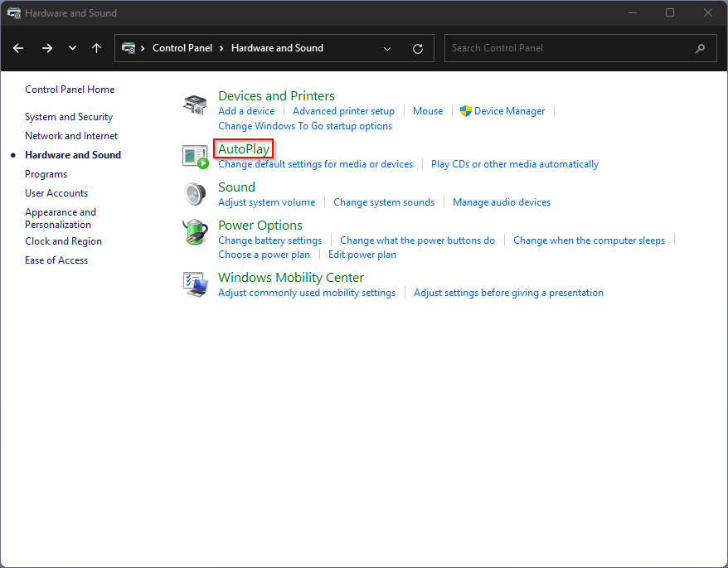Screen dimensions: 728x568
Task: Open Network and Internet category
Action: coord(71,136)
